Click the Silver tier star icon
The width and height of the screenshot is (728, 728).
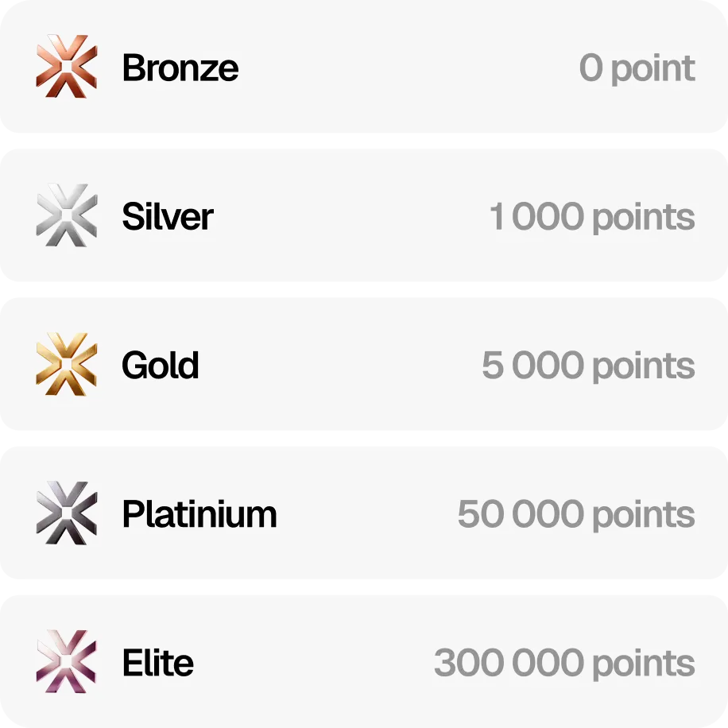(x=67, y=215)
